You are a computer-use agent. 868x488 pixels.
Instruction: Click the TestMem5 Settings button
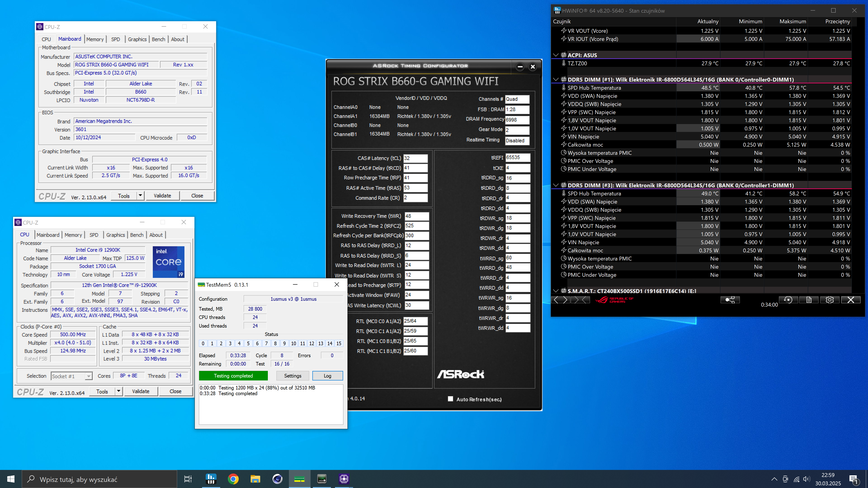point(292,376)
